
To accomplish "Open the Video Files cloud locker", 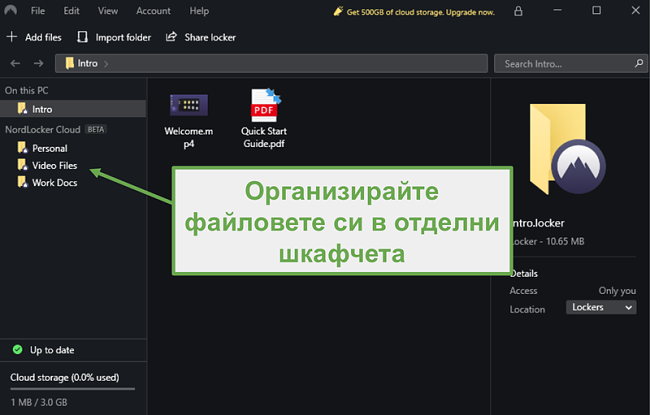I will click(x=54, y=165).
